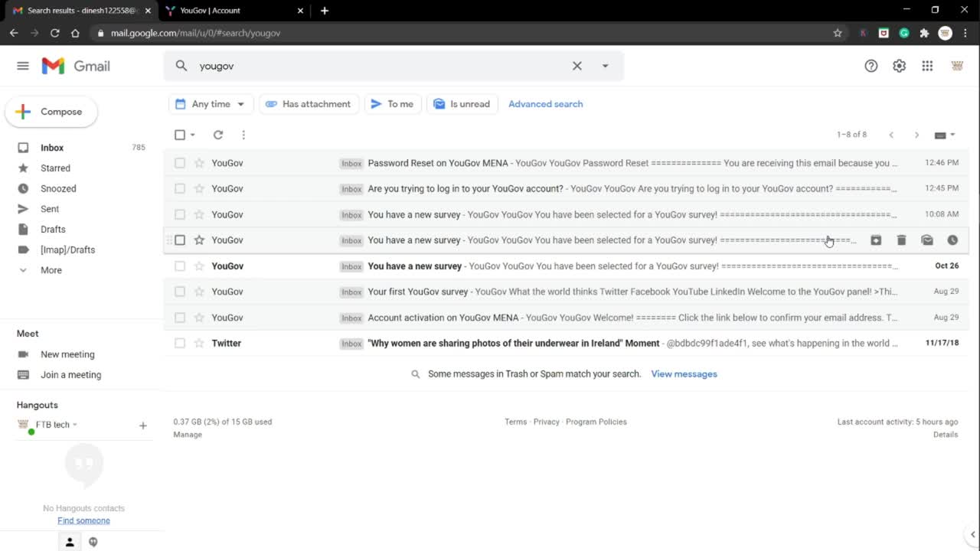Delete the hovered new survey email

901,240
